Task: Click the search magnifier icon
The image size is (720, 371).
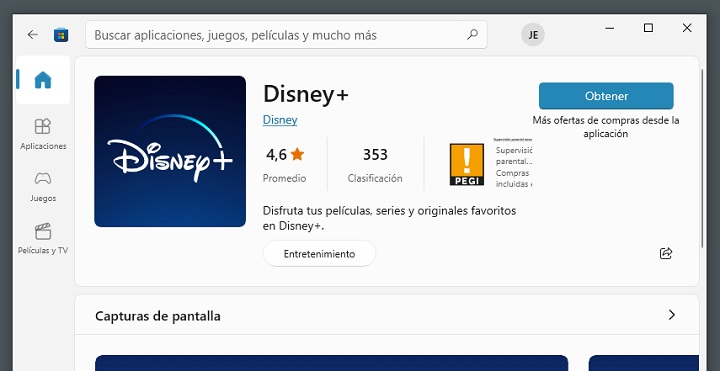Action: click(472, 34)
